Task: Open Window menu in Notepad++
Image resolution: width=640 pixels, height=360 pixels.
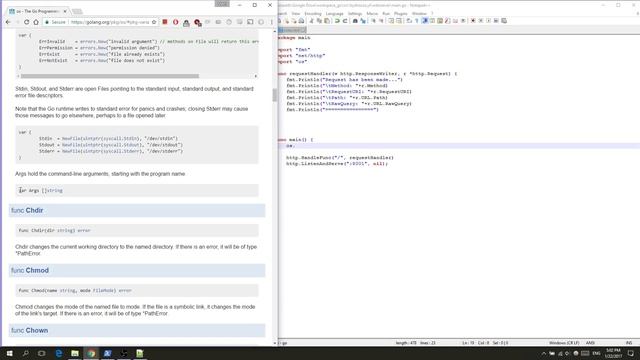Action: 419,13
